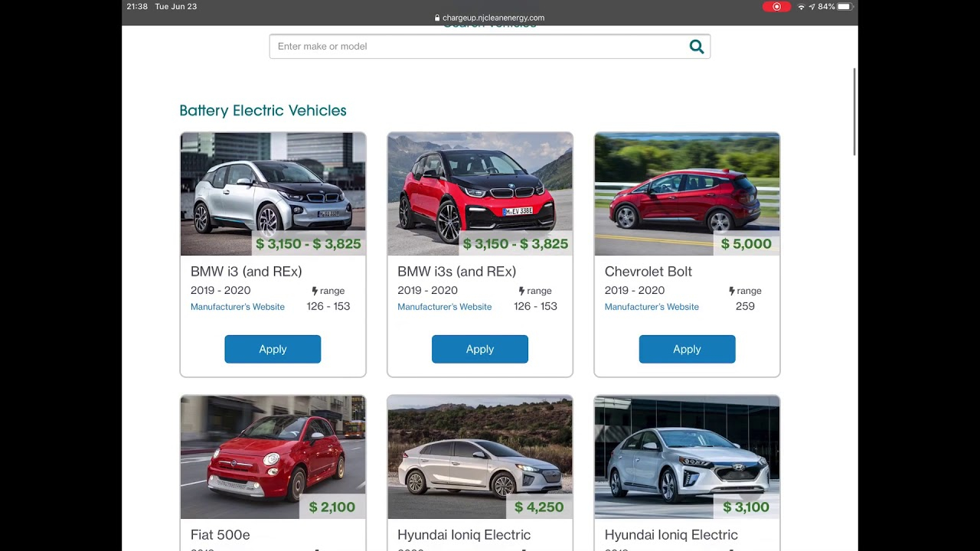This screenshot has height=551, width=980.
Task: Click the 'Fiat 500e' title
Action: (220, 535)
